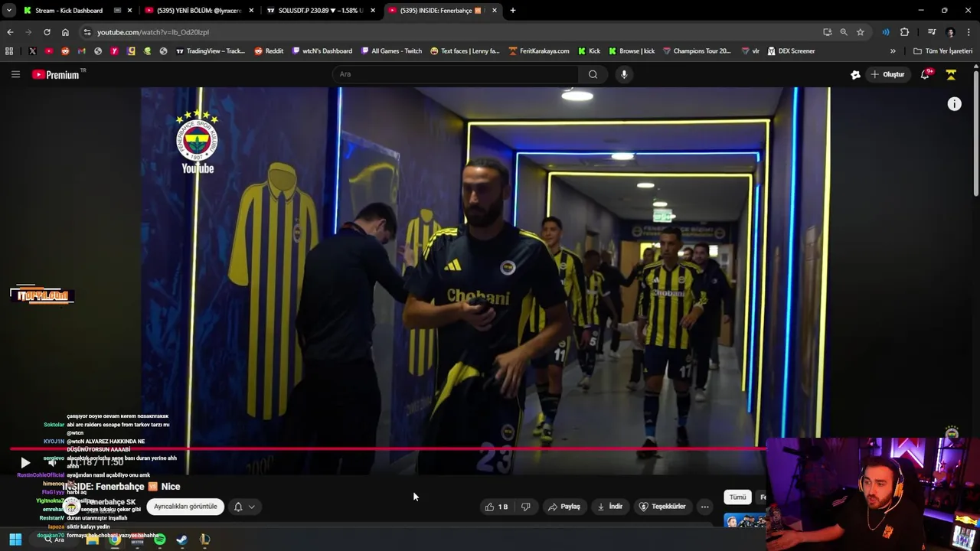The width and height of the screenshot is (980, 551).
Task: Open the FeritKarakaya.com bookmark
Action: coord(539,51)
